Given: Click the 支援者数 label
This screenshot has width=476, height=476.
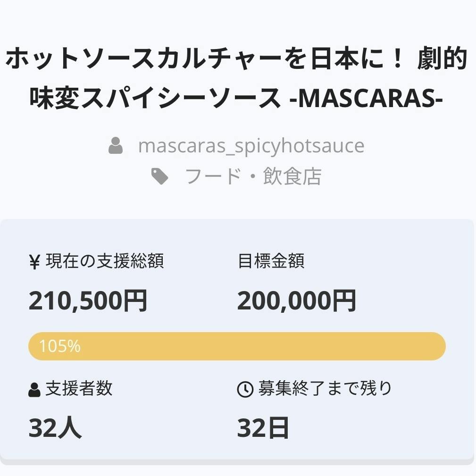Looking at the screenshot, I should (x=79, y=389).
